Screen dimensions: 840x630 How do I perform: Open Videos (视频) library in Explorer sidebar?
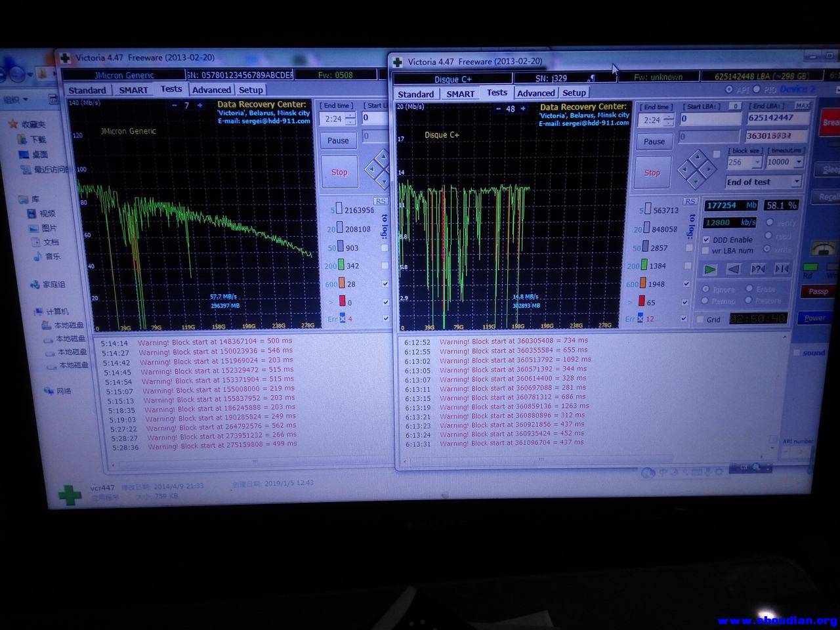click(41, 213)
